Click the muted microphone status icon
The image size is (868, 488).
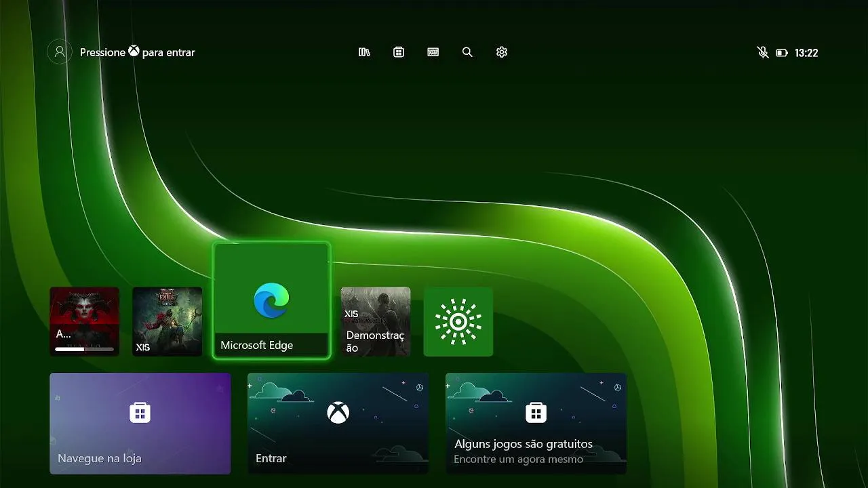[763, 52]
